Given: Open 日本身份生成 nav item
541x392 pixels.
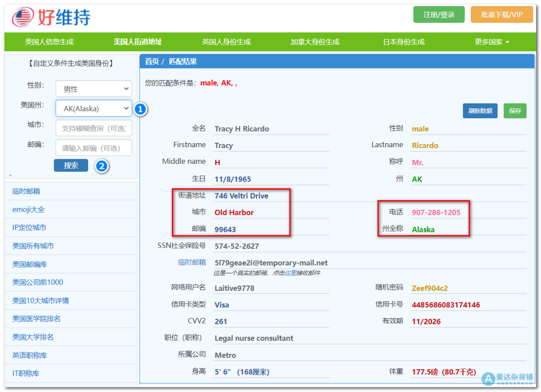Looking at the screenshot, I should (x=404, y=42).
